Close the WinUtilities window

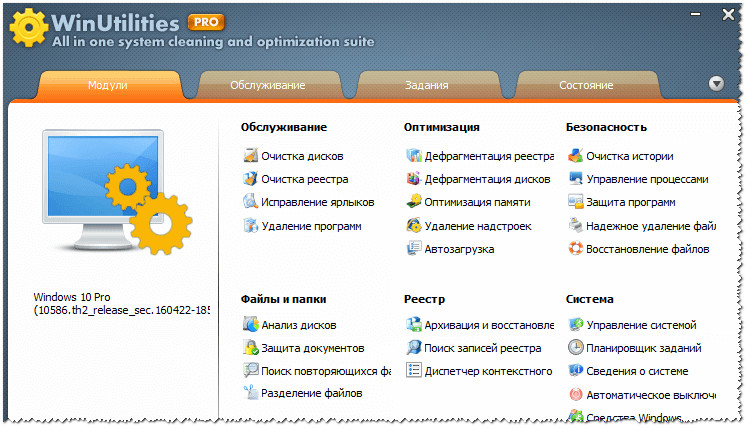click(x=728, y=14)
